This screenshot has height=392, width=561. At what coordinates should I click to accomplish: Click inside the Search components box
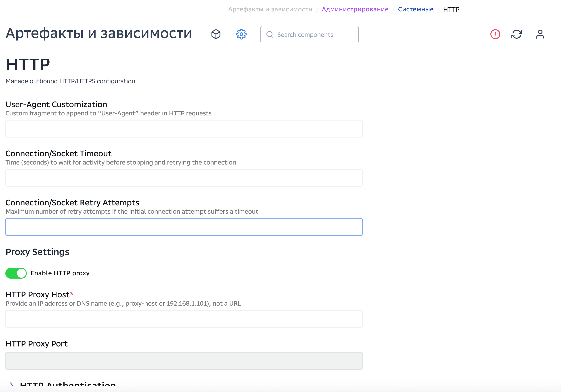(x=309, y=35)
